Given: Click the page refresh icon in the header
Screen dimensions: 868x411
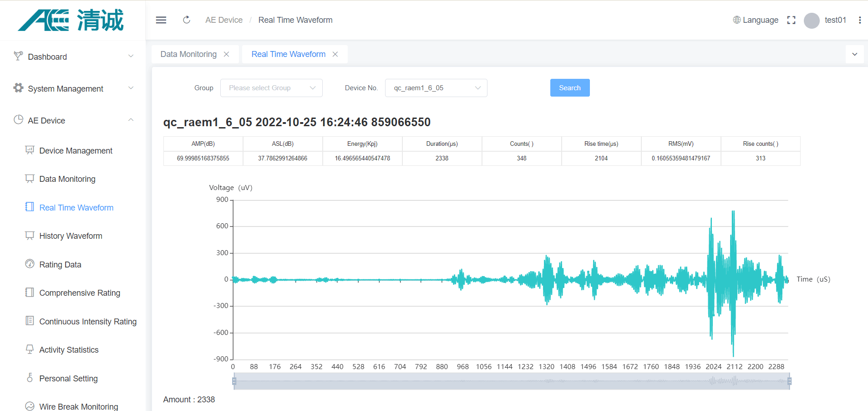Looking at the screenshot, I should pos(186,20).
